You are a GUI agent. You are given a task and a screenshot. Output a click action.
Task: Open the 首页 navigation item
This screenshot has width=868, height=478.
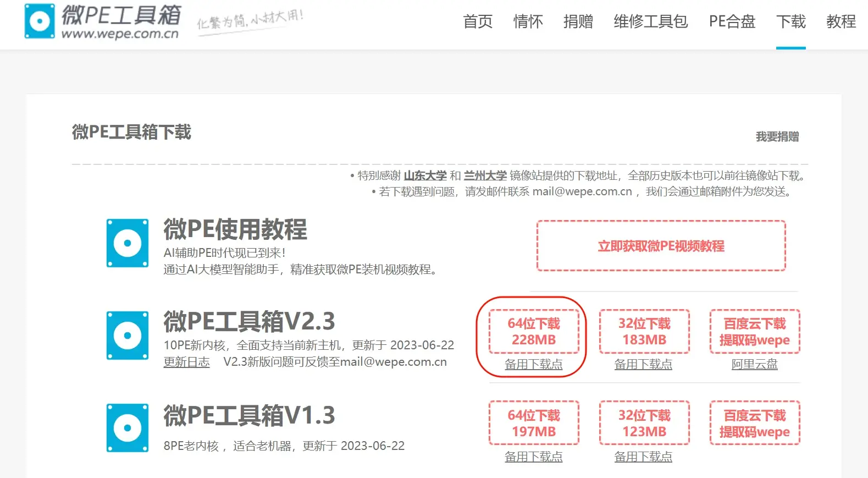[478, 21]
